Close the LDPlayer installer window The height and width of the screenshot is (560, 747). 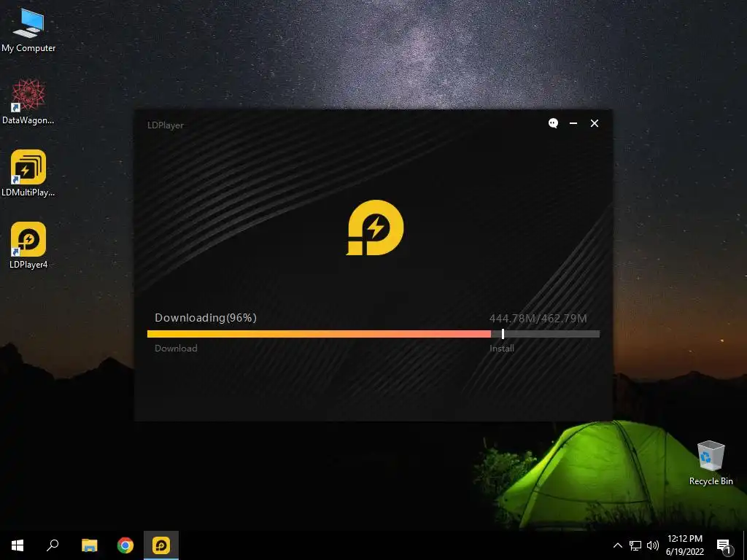click(x=594, y=123)
